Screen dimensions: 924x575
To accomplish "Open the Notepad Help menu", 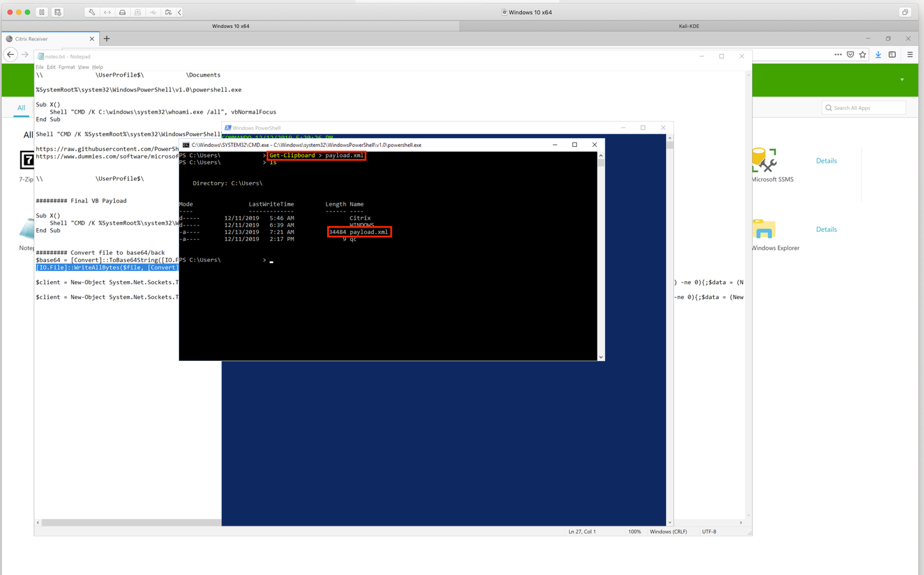I will coord(97,67).
